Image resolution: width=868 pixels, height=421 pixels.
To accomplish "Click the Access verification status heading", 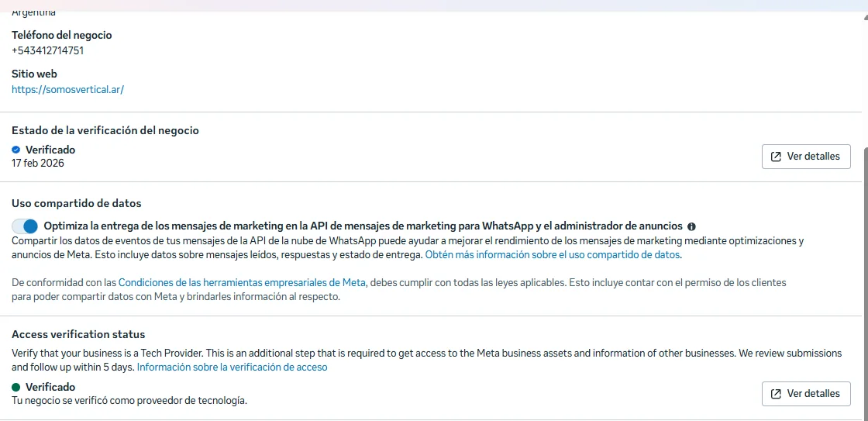I will point(78,335).
